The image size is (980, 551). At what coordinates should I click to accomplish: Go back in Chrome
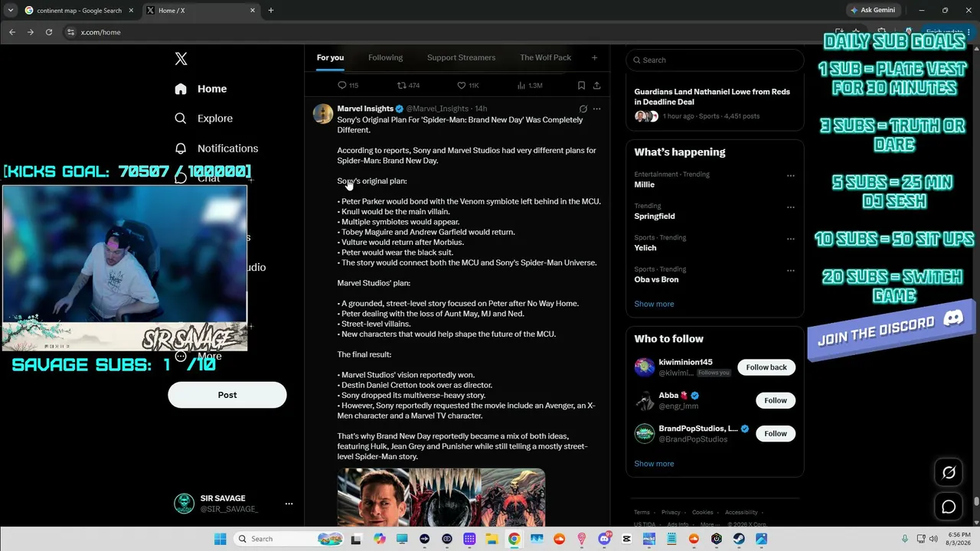12,32
